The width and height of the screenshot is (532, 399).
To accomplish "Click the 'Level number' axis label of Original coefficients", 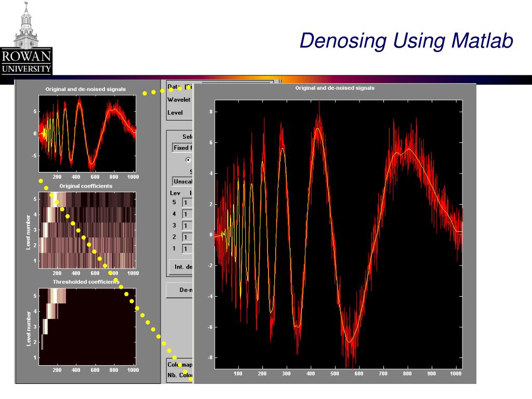I will click(29, 233).
